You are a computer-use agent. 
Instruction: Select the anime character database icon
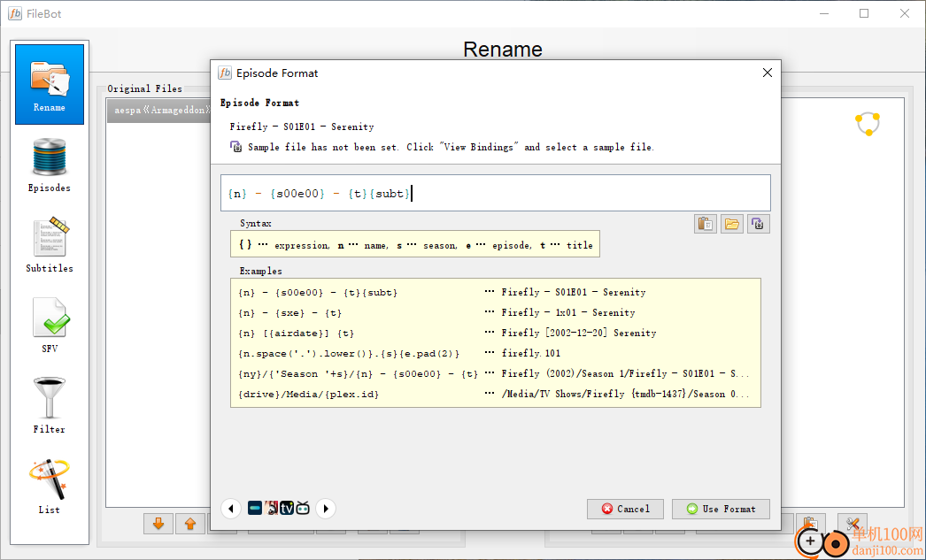click(271, 508)
